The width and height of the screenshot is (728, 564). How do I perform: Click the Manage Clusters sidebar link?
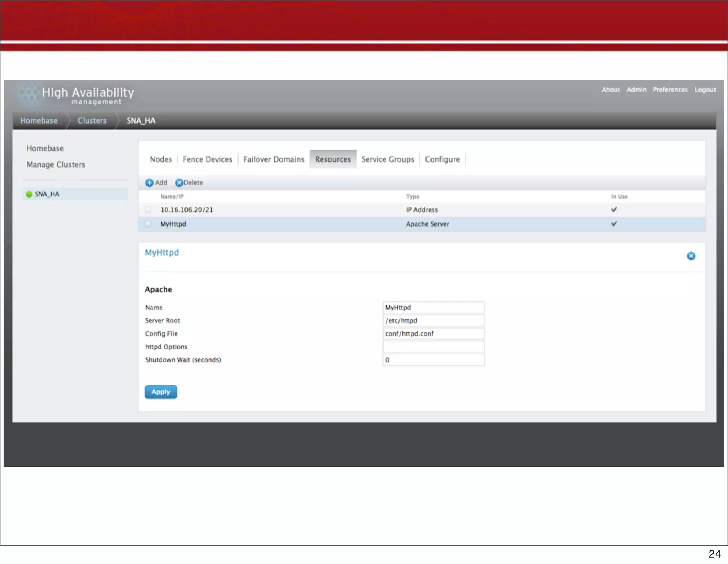coord(56,164)
